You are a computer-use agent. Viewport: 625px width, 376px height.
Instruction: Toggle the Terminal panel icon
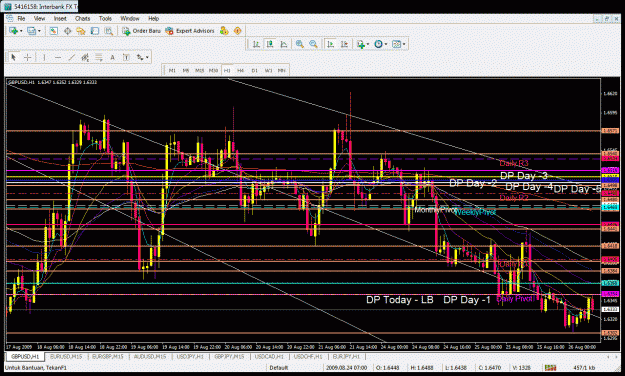(x=95, y=31)
